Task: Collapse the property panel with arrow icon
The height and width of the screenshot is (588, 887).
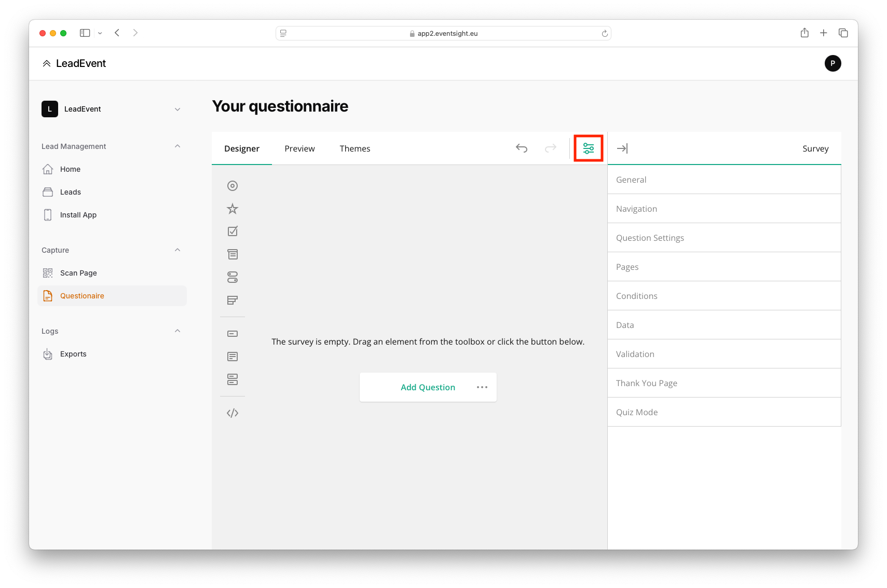Action: pyautogui.click(x=622, y=148)
